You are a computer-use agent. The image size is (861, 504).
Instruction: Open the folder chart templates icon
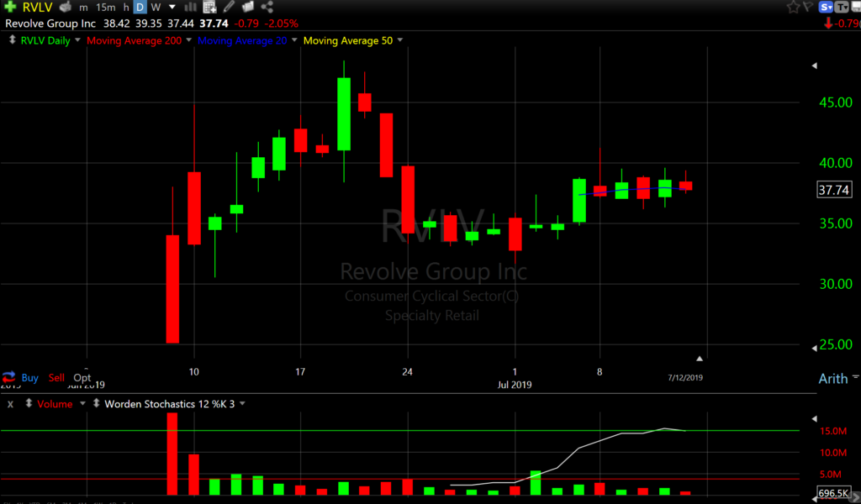tap(248, 7)
